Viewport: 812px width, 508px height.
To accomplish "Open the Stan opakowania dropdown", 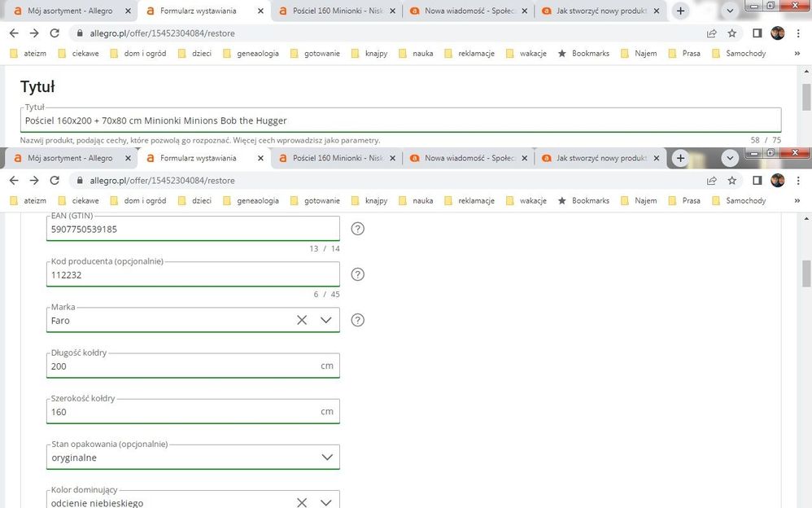I will point(327,457).
